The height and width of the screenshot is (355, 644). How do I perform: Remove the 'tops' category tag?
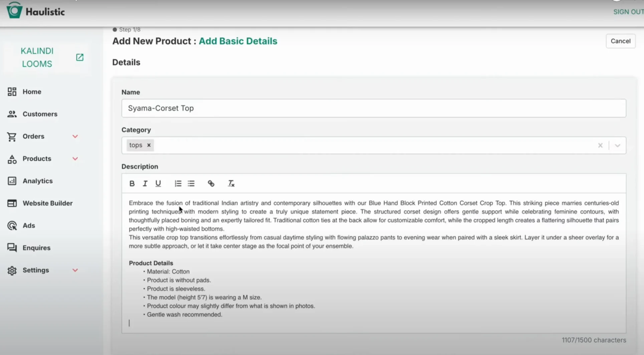149,145
